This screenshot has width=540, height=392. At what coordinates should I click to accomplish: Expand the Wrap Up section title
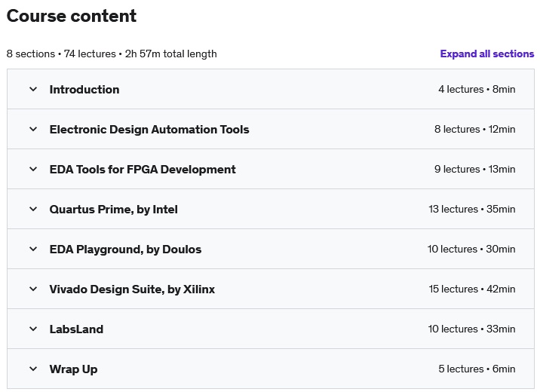pyautogui.click(x=73, y=369)
